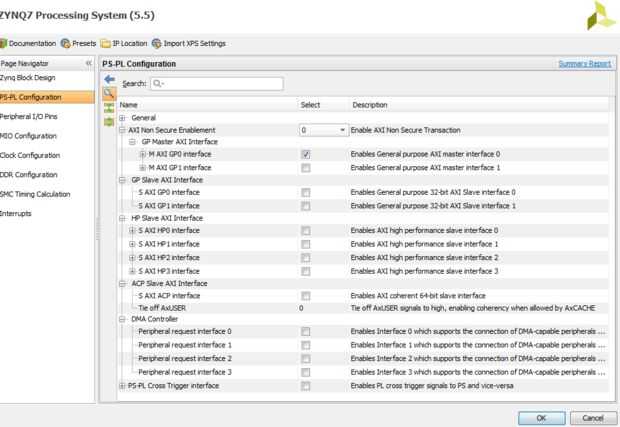Image resolution: width=620 pixels, height=427 pixels.
Task: Open the DDR Configuration page
Action: [29, 174]
